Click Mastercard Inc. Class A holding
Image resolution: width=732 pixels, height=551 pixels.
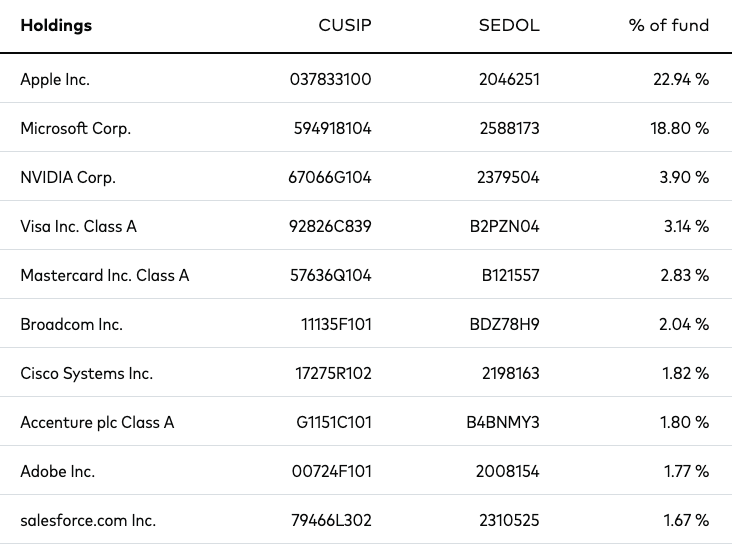[105, 276]
